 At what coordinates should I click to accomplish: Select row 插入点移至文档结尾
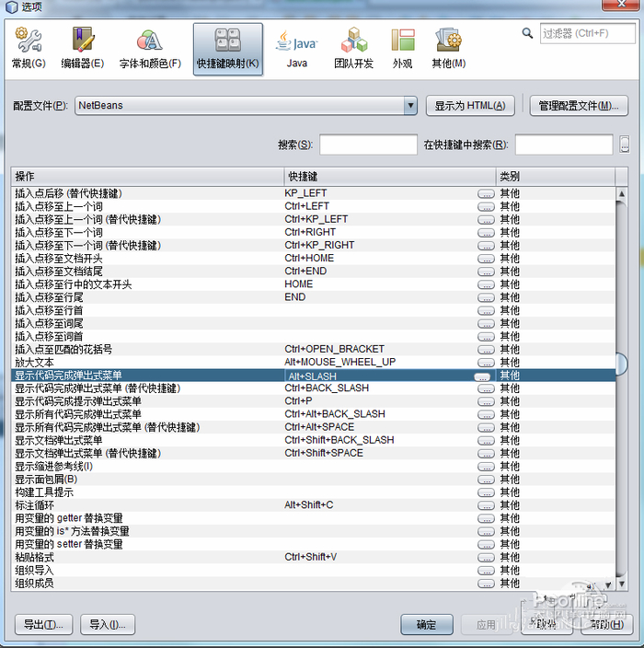click(x=313, y=272)
